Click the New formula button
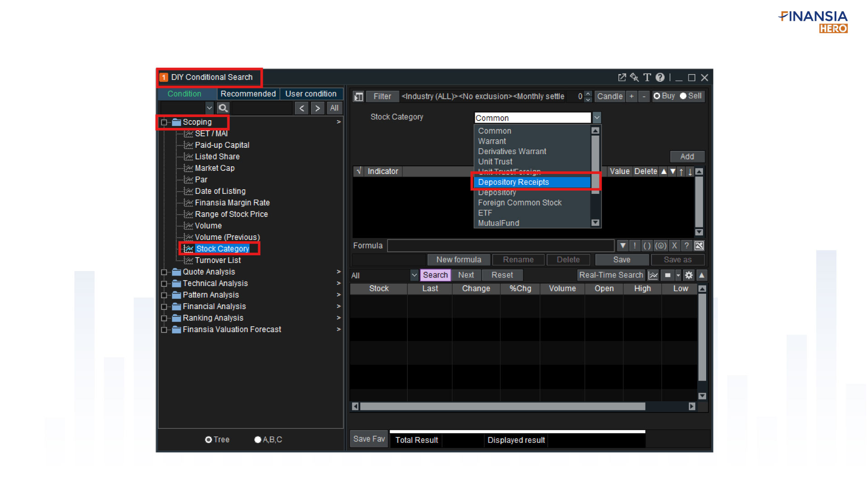Viewport: 868px width, 488px height. [x=459, y=260]
